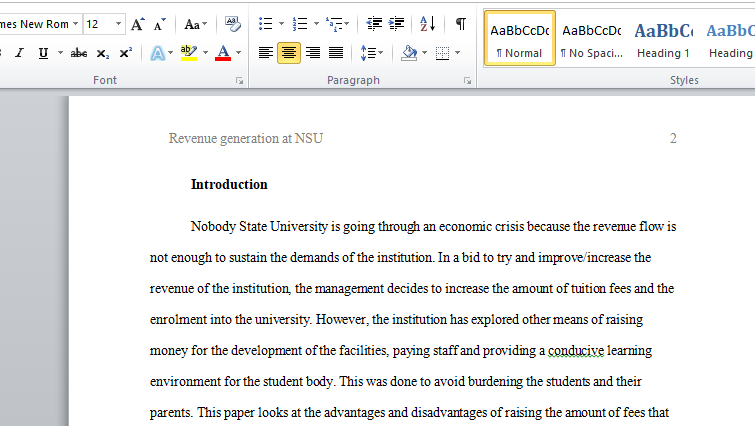Open the Underline style dropdown arrow

60,52
